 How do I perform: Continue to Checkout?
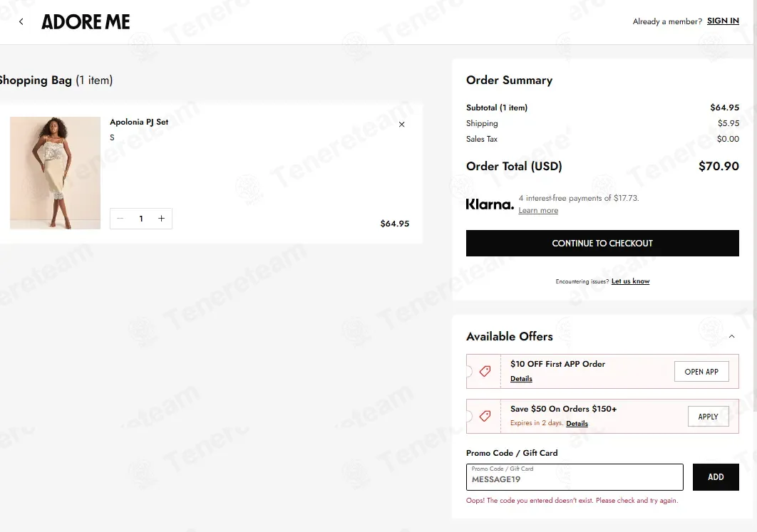click(x=602, y=243)
